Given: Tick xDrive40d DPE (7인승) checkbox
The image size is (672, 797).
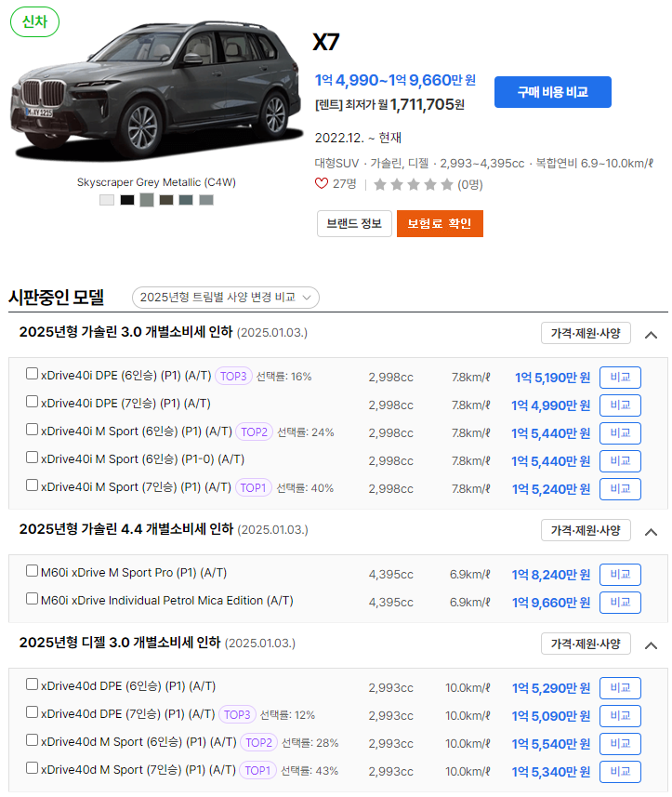Looking at the screenshot, I should click(32, 712).
